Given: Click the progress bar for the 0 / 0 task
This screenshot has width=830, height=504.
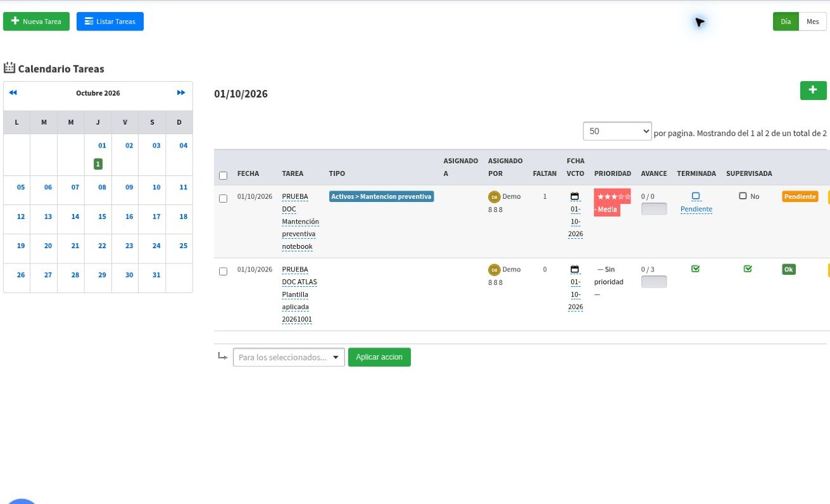Looking at the screenshot, I should click(654, 209).
